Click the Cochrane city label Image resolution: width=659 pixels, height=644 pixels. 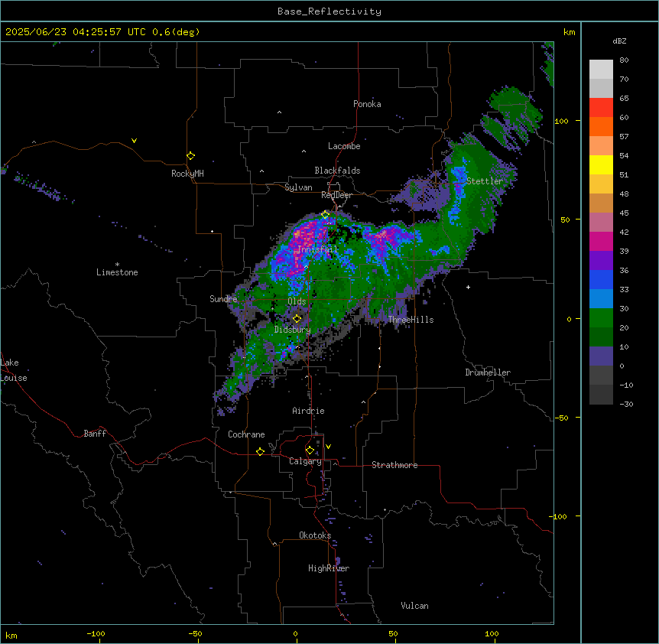pos(246,434)
